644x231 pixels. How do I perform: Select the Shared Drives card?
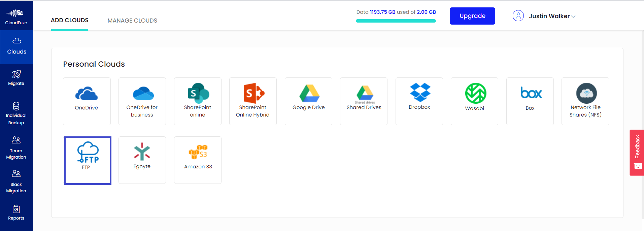[x=364, y=101]
